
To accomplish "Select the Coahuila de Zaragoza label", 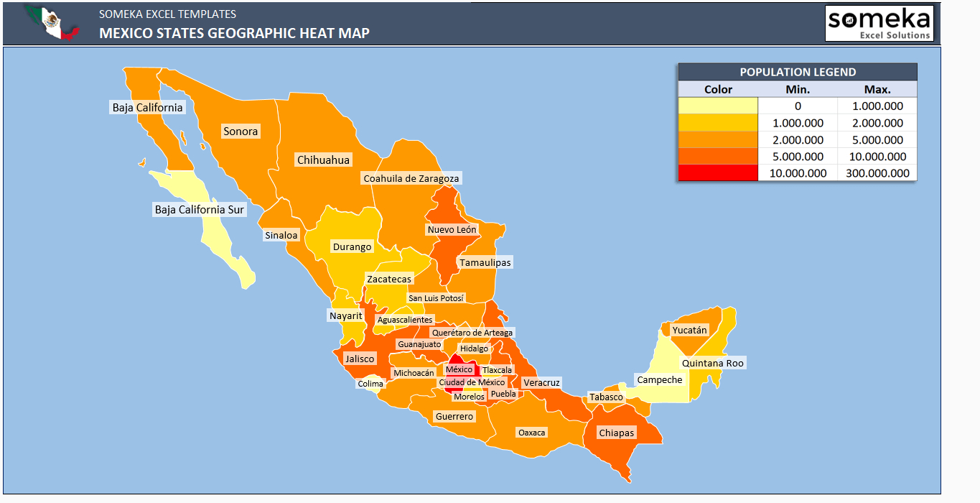I will [411, 178].
